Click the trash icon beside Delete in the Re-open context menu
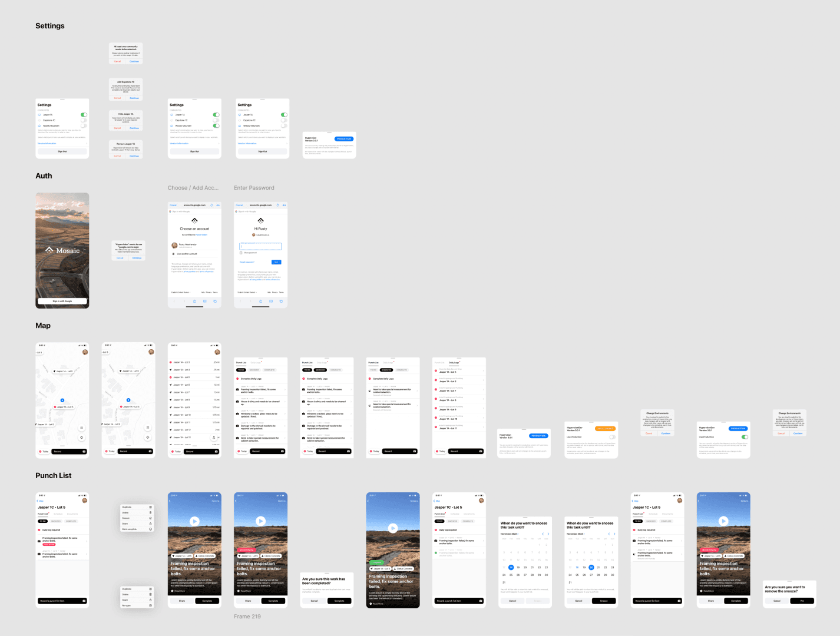840x636 pixels. click(x=150, y=594)
